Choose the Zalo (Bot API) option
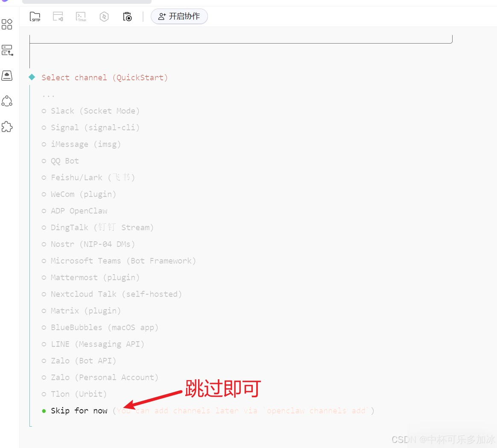Image resolution: width=497 pixels, height=448 pixels. [79, 360]
